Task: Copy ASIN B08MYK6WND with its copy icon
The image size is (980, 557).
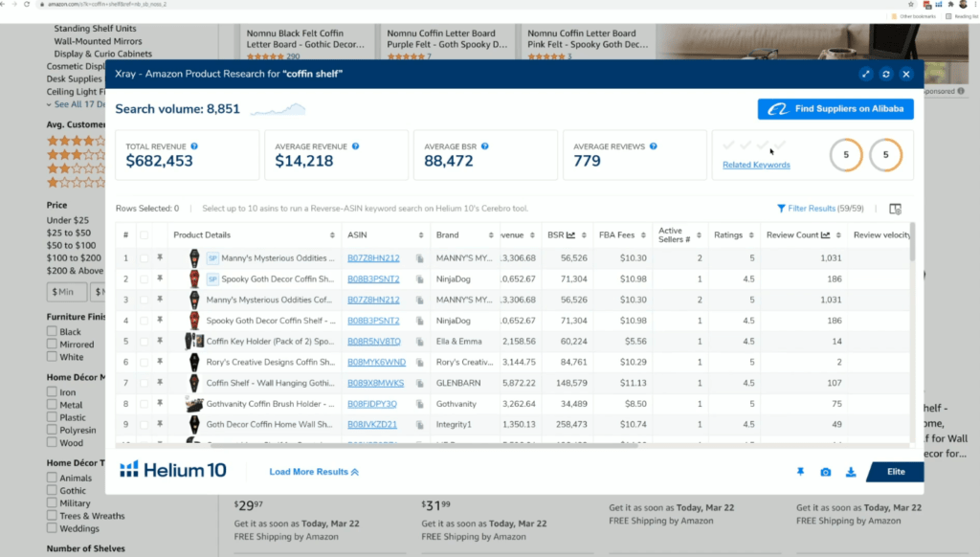Action: pos(420,363)
